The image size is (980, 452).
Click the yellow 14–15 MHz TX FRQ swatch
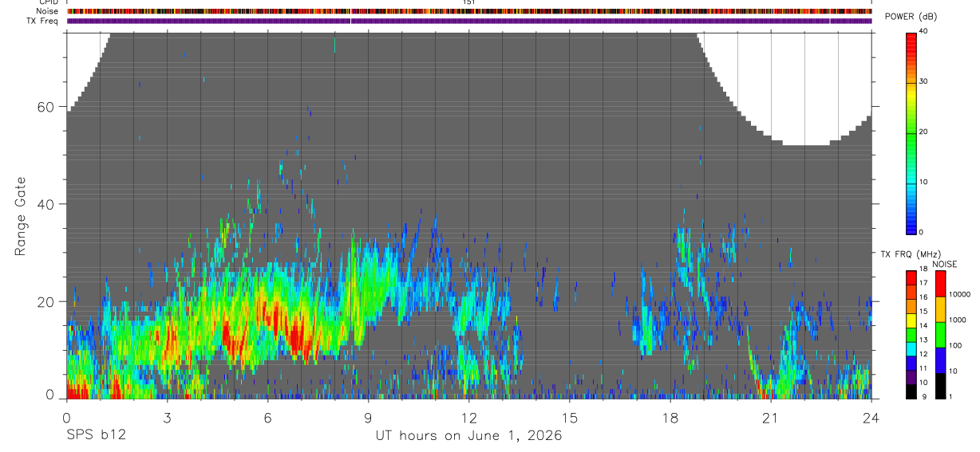click(911, 319)
